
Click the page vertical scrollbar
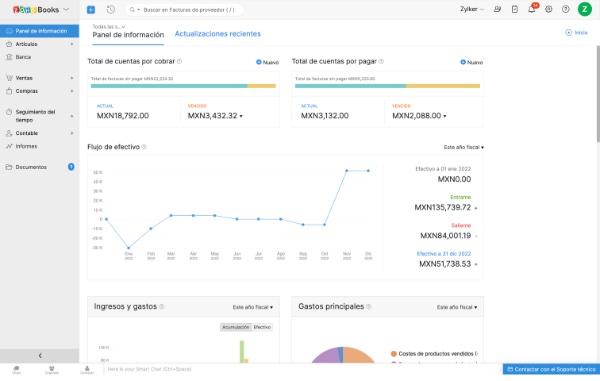pos(598,94)
